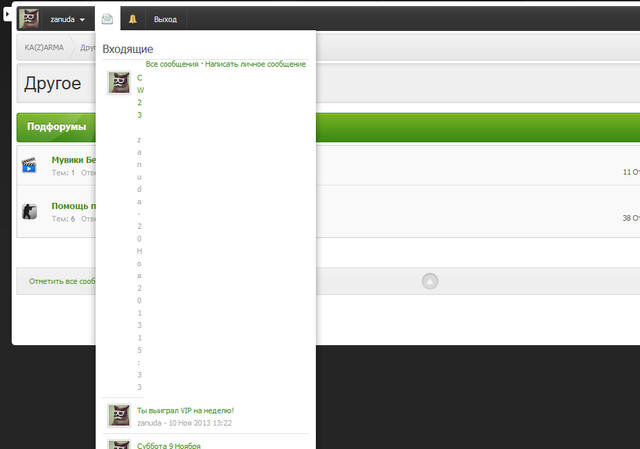Viewport: 640px width, 449px height.
Task: Click the inbox envelope icon
Action: 107,18
